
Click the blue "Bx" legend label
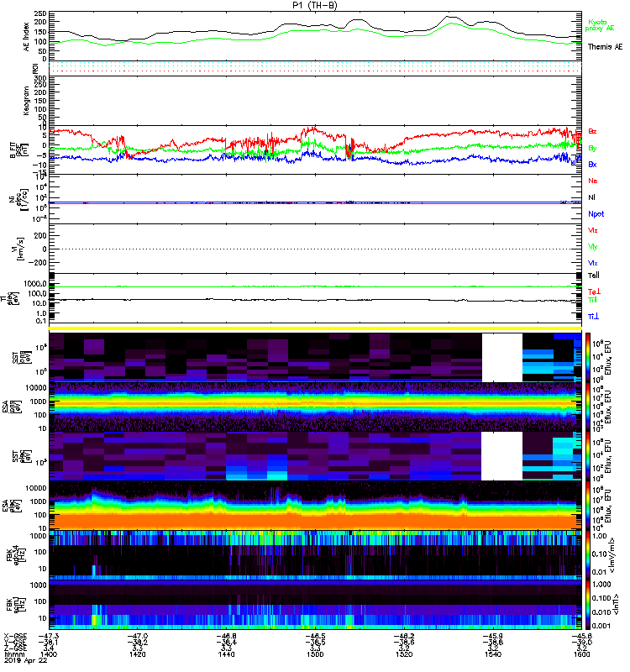tap(592, 165)
